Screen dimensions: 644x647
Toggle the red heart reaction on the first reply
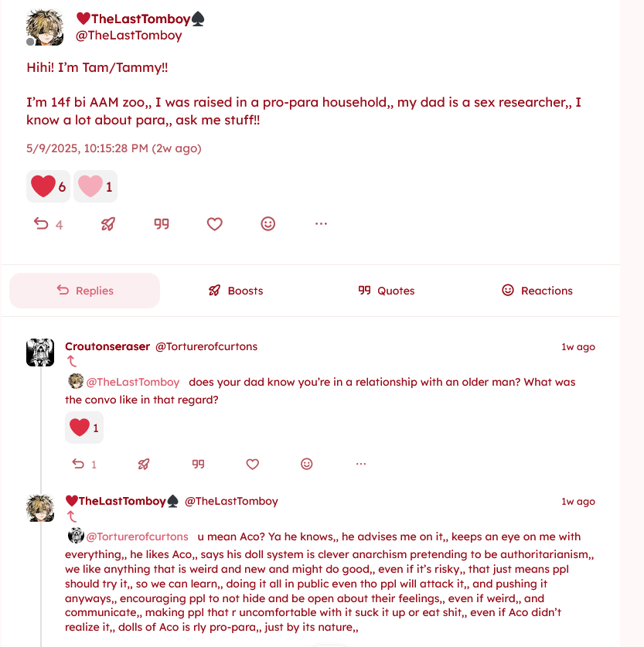click(x=84, y=427)
